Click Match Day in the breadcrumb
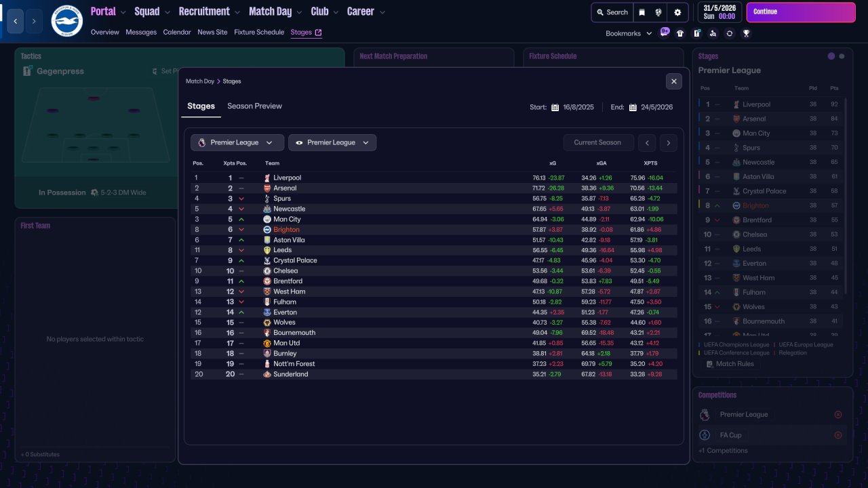The image size is (868, 488). [199, 81]
